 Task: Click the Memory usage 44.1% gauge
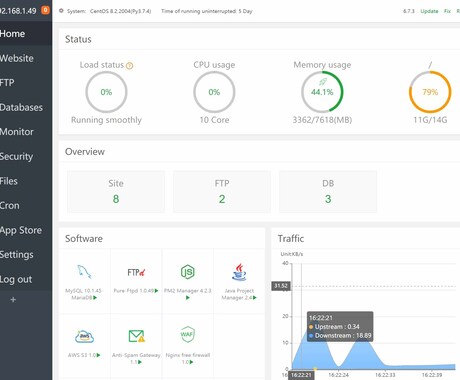click(x=322, y=92)
